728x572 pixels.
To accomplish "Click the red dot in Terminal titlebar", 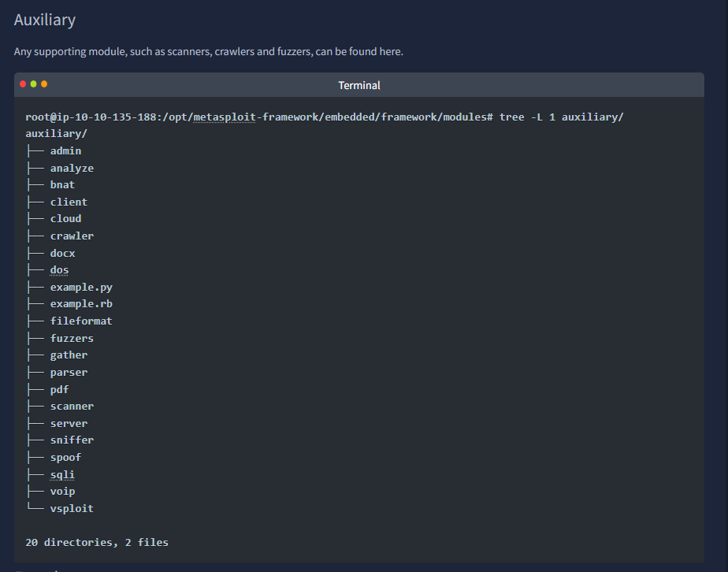I will (23, 84).
